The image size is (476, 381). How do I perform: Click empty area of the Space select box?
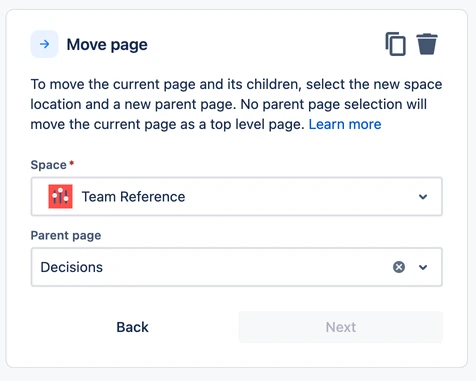point(300,197)
